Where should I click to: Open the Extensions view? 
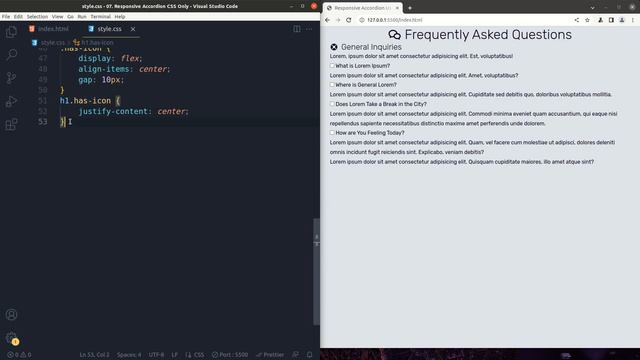[11, 124]
